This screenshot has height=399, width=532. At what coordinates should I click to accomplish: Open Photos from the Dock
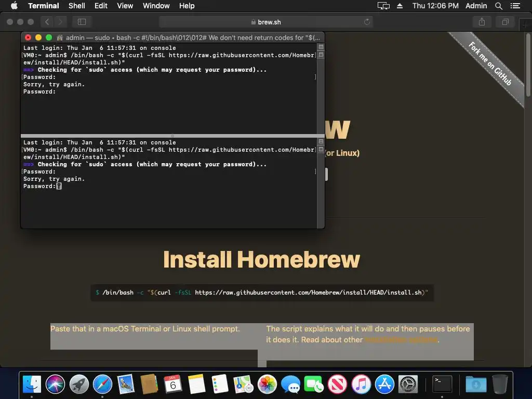tap(267, 384)
